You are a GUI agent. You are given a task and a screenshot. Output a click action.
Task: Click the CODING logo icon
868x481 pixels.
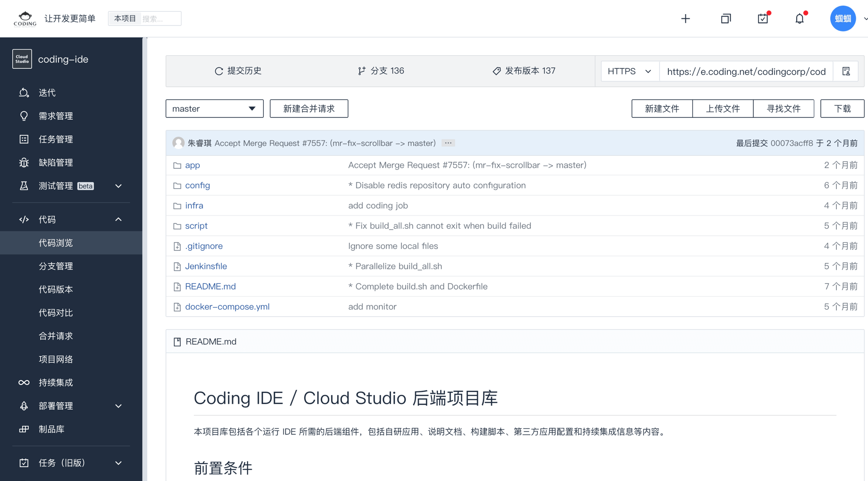25,18
